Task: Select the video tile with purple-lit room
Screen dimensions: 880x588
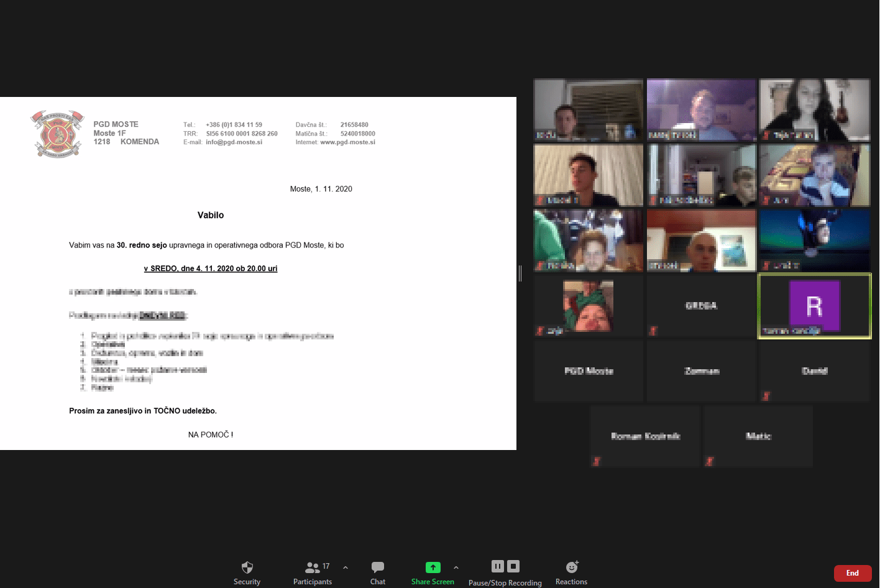Action: [702, 110]
